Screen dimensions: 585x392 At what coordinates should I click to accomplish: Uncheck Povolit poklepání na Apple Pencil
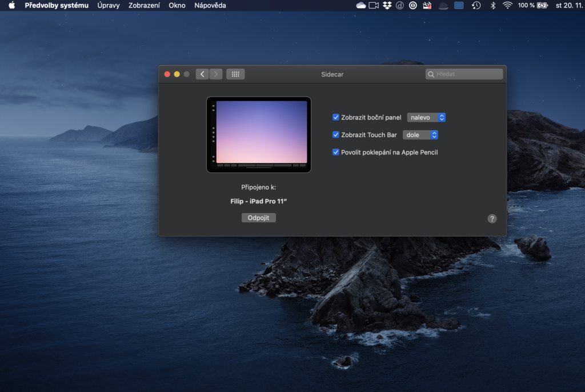pos(336,153)
